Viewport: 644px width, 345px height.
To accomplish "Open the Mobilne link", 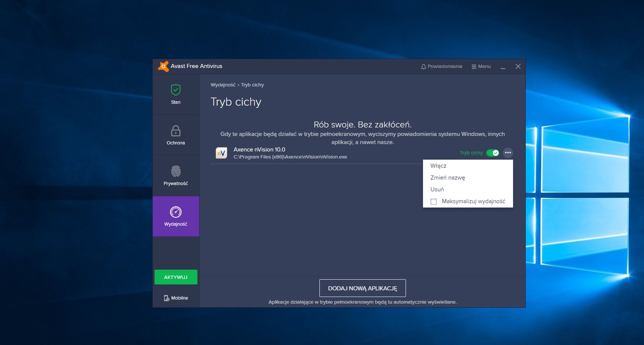I will (176, 298).
